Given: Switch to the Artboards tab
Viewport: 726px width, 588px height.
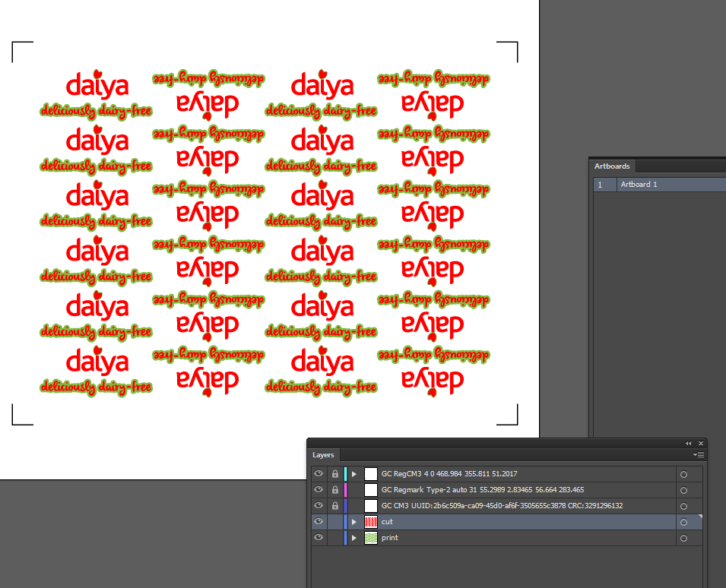Looking at the screenshot, I should click(x=612, y=166).
